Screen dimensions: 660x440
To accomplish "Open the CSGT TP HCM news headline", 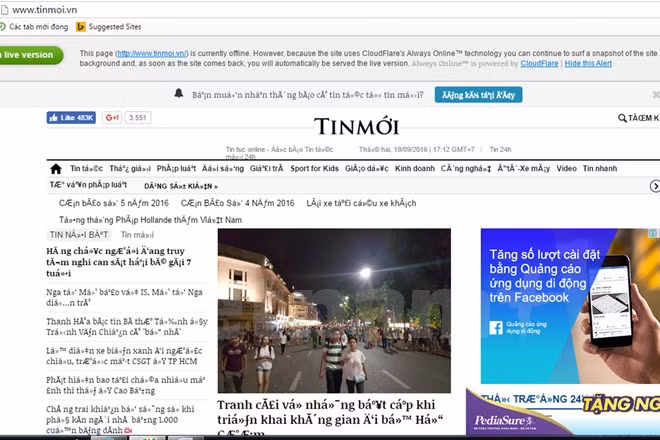I will tap(124, 356).
